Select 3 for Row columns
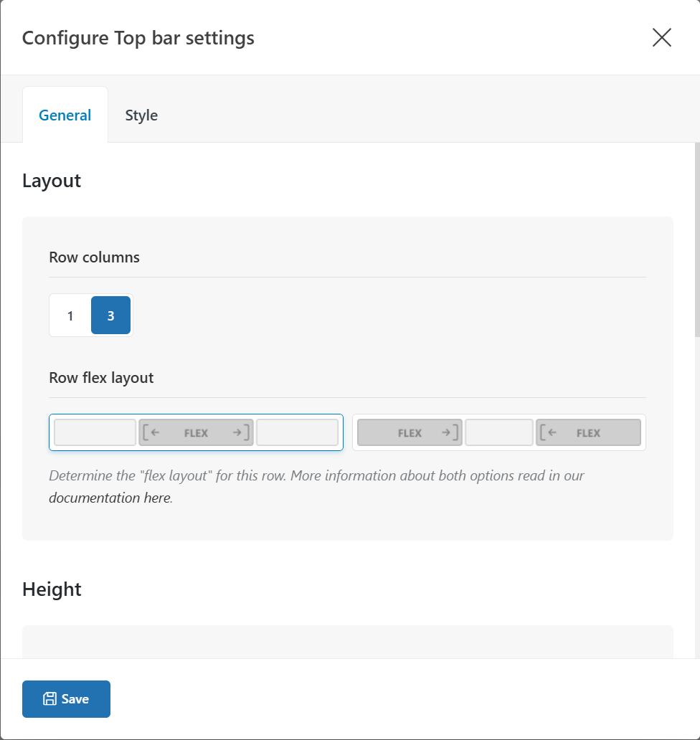 (x=110, y=316)
